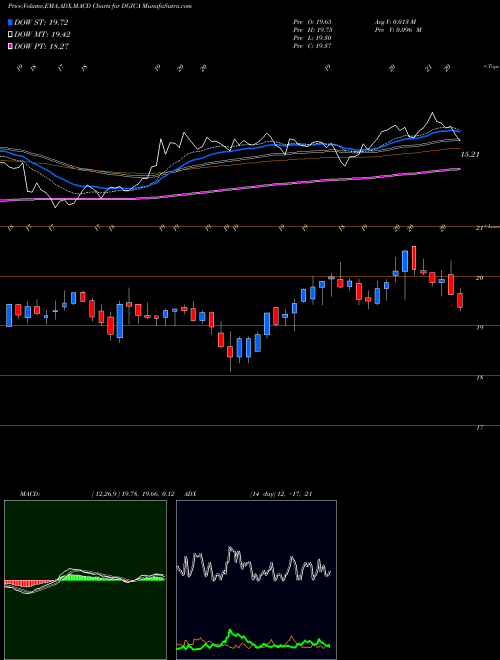Click the price axis label 17
This screenshot has width=500, height=660.
(x=479, y=427)
